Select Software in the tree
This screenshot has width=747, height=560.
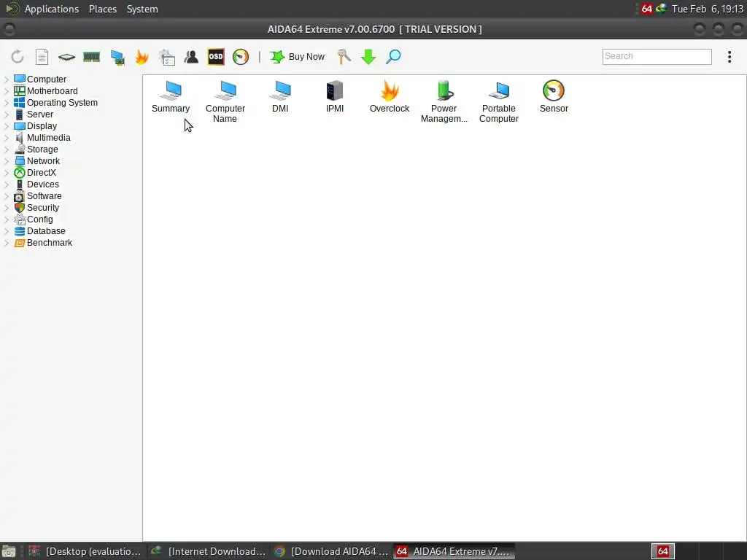point(44,195)
